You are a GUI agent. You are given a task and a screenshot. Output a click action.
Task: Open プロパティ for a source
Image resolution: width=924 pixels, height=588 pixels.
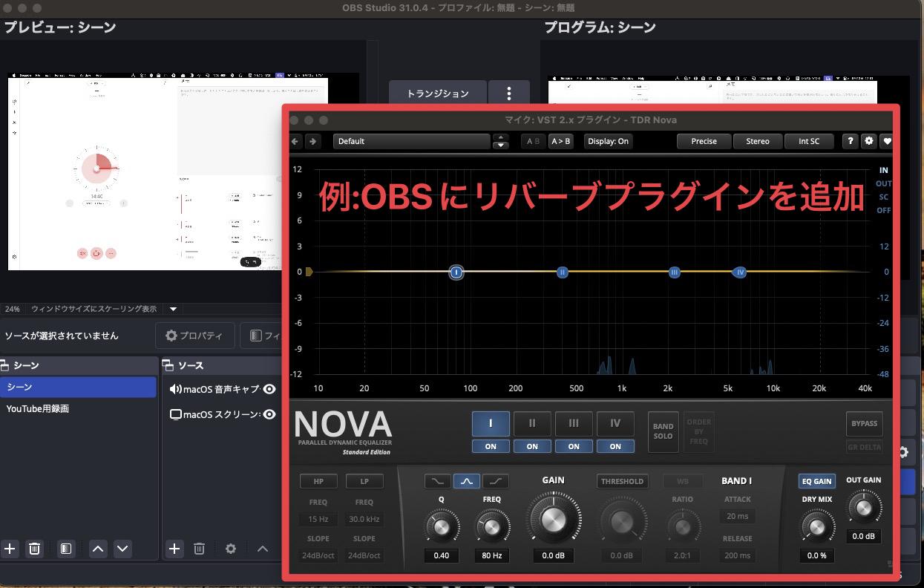point(194,335)
